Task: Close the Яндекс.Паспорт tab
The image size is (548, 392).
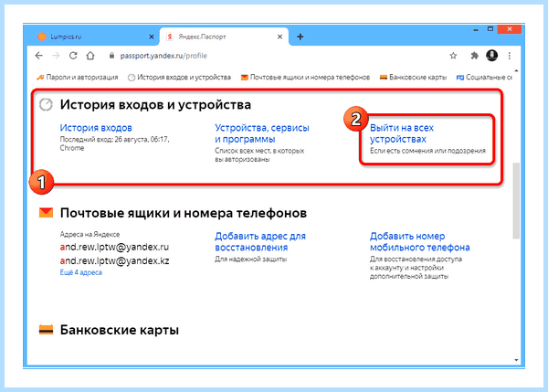Action: coord(280,37)
